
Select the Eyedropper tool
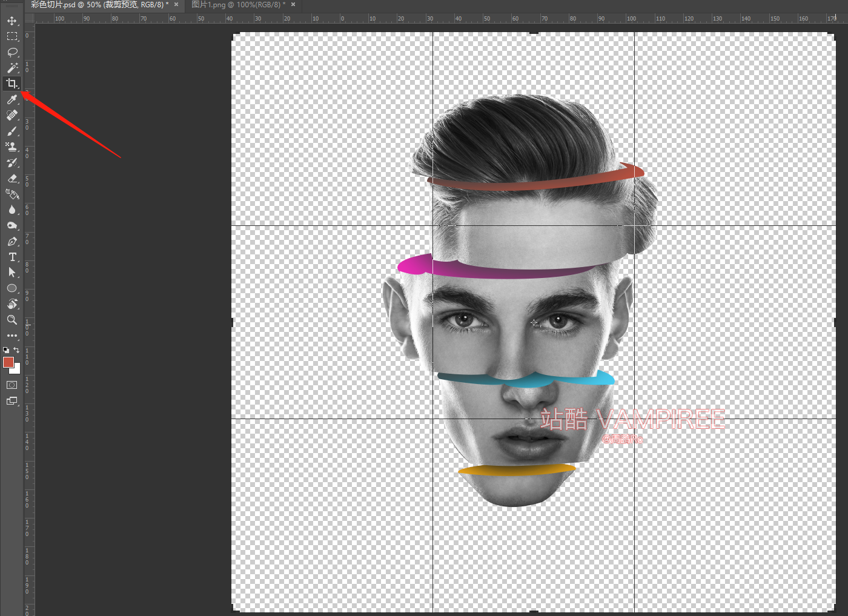coord(12,99)
